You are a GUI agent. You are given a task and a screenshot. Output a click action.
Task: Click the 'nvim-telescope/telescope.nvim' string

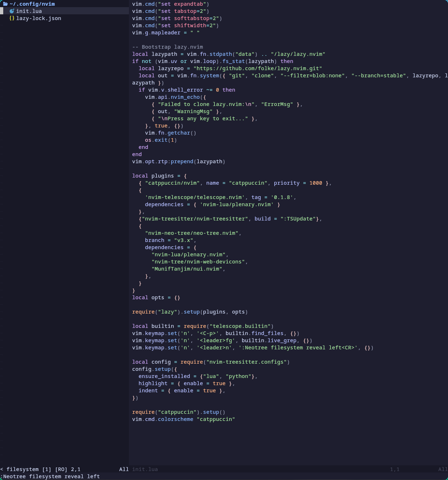coord(195,197)
